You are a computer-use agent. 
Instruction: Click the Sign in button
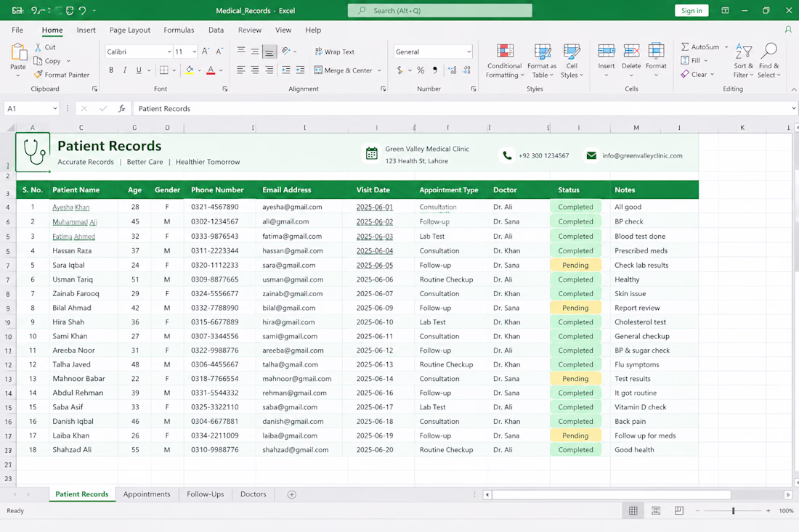click(691, 11)
